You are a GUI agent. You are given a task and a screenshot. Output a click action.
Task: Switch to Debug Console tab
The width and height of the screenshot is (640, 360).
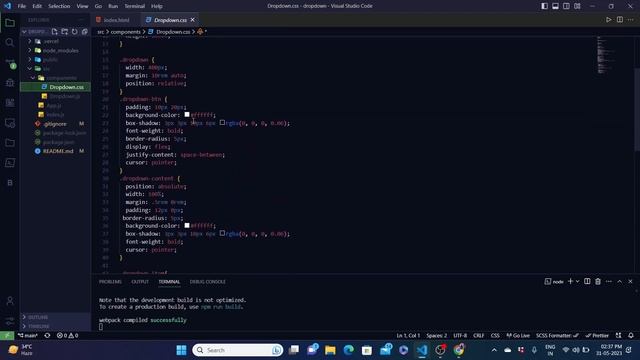tap(207, 282)
